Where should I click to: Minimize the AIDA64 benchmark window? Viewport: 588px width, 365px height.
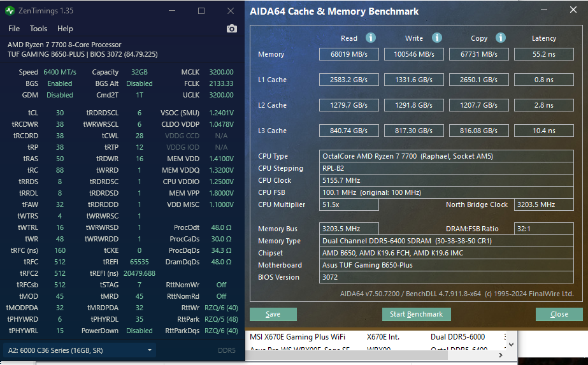click(544, 10)
